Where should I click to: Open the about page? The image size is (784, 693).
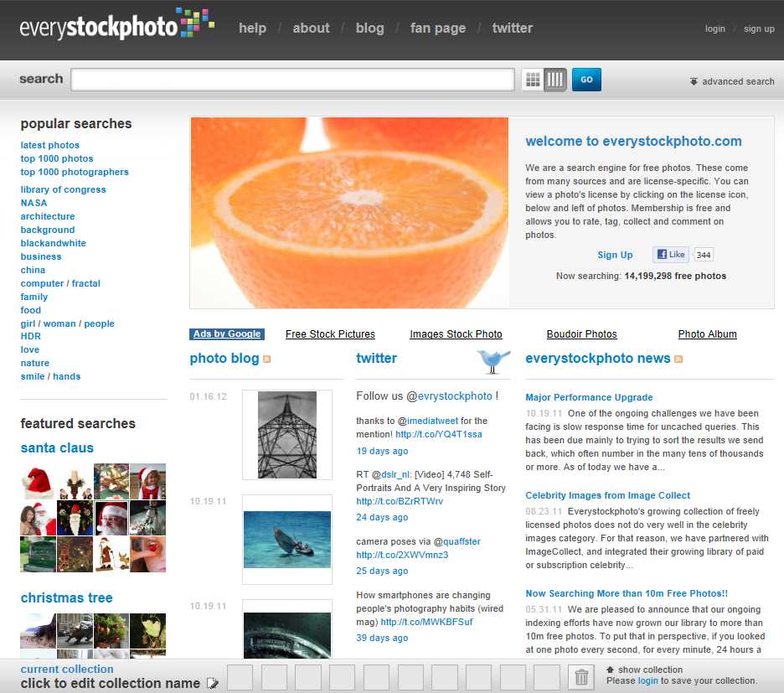(x=311, y=28)
